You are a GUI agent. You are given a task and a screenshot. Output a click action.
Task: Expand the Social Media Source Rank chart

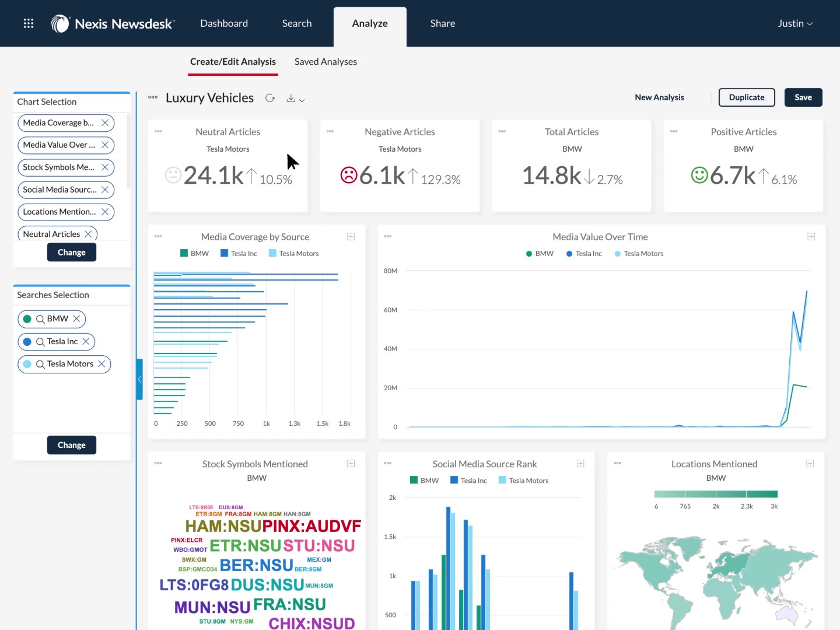click(x=580, y=463)
